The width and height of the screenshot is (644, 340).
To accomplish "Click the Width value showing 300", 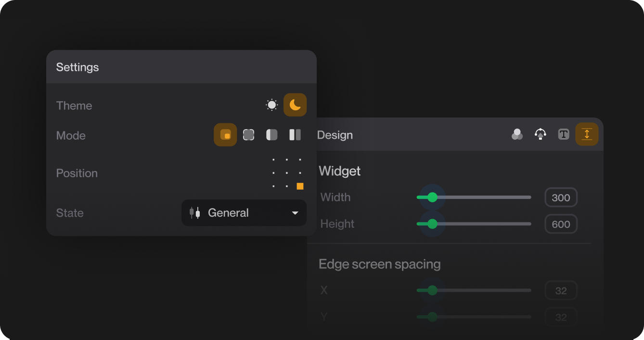I will tap(561, 197).
